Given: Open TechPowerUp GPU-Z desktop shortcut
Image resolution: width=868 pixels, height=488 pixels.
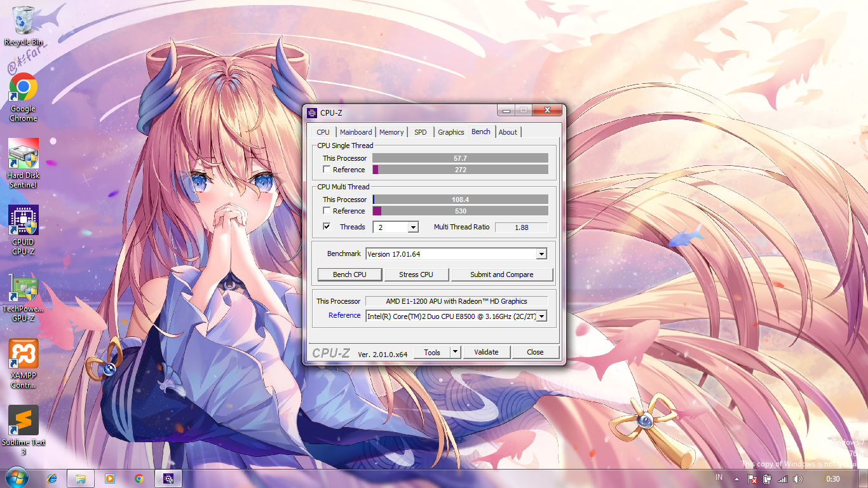Looking at the screenshot, I should (24, 297).
